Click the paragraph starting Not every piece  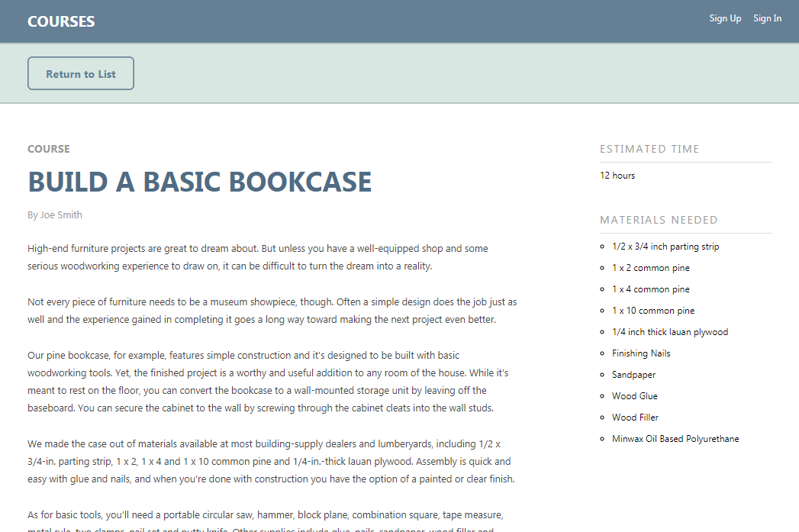click(272, 311)
